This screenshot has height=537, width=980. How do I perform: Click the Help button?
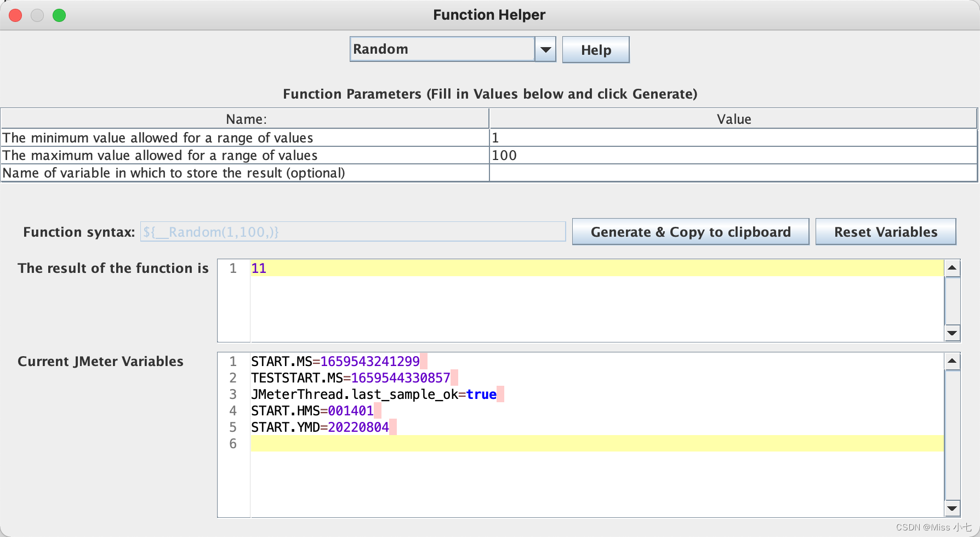[x=596, y=50]
